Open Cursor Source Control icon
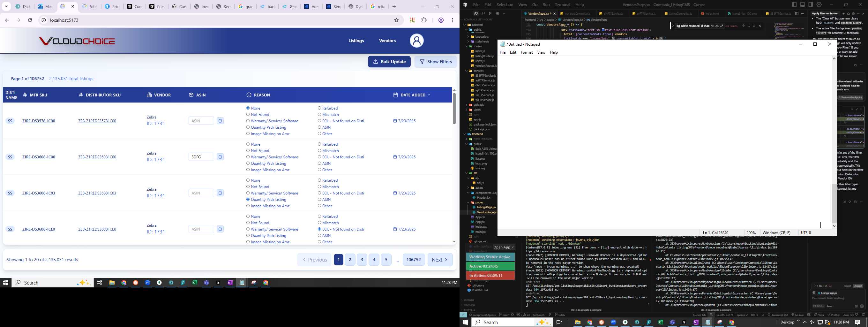Screen dimensions: 868x327 (490, 13)
